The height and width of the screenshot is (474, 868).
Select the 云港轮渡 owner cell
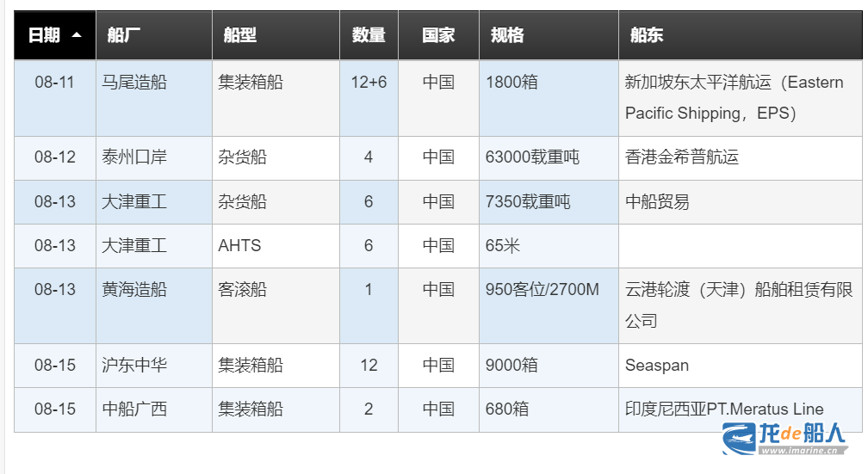(x=741, y=306)
